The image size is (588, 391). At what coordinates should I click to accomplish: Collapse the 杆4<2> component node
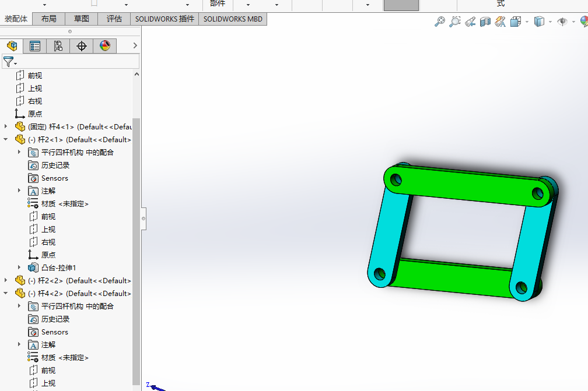6,293
